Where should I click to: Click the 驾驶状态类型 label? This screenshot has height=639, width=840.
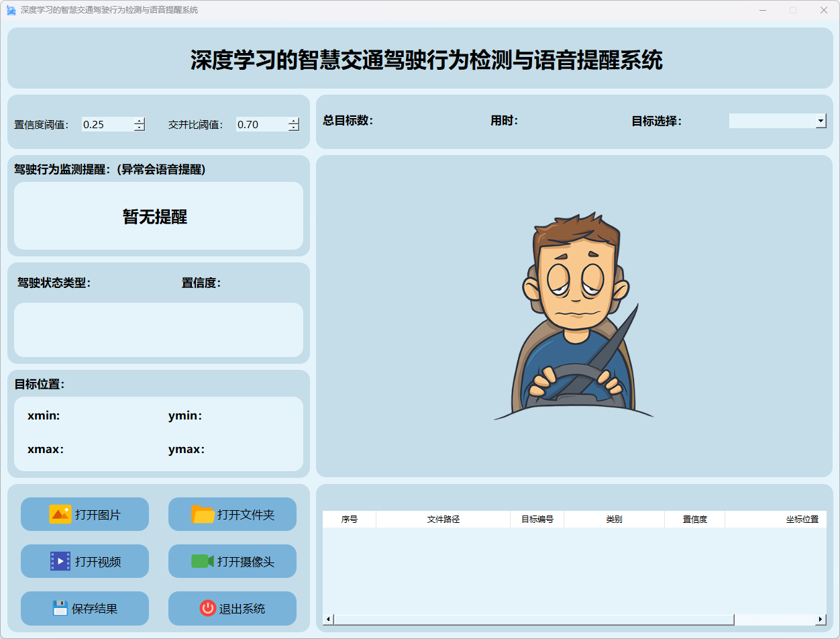[x=54, y=283]
